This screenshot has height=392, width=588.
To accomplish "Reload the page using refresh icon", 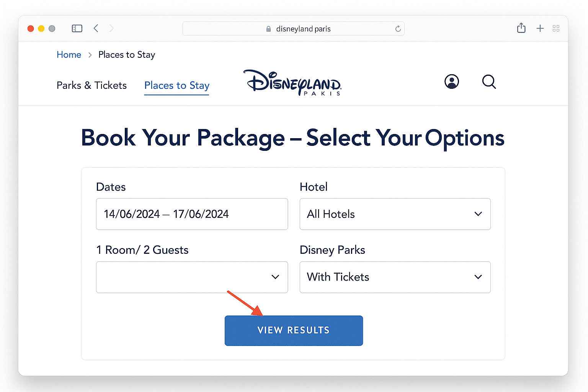I will 398,29.
